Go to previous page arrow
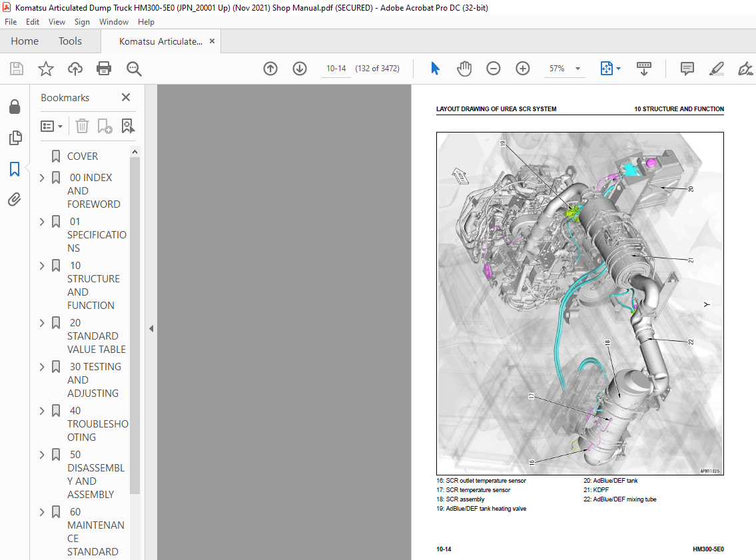756x560 pixels. 270,69
